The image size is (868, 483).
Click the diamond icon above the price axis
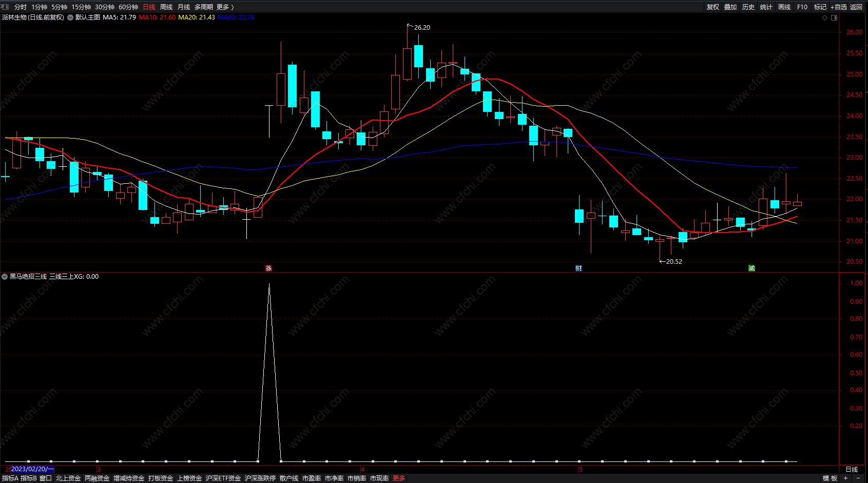tap(825, 17)
